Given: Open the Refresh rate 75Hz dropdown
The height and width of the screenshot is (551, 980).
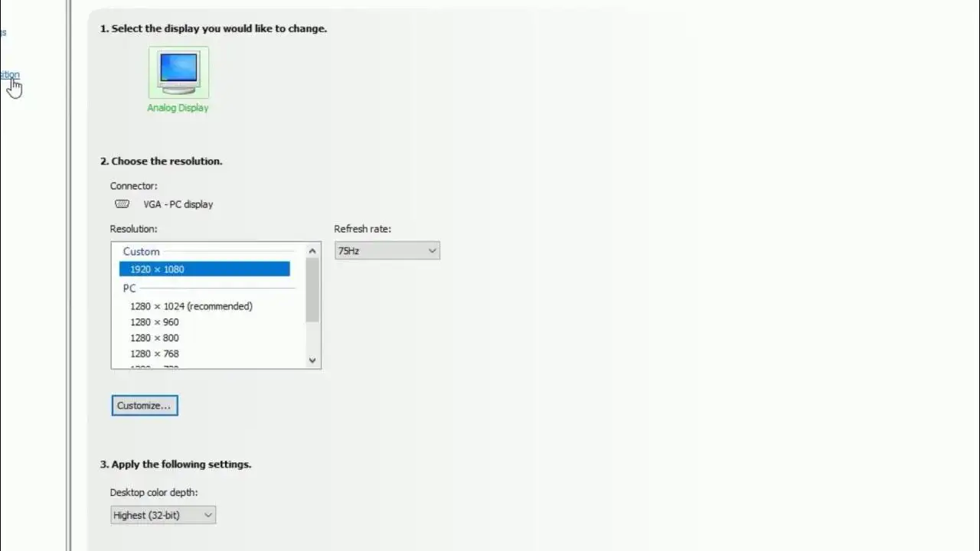Looking at the screenshot, I should [387, 251].
